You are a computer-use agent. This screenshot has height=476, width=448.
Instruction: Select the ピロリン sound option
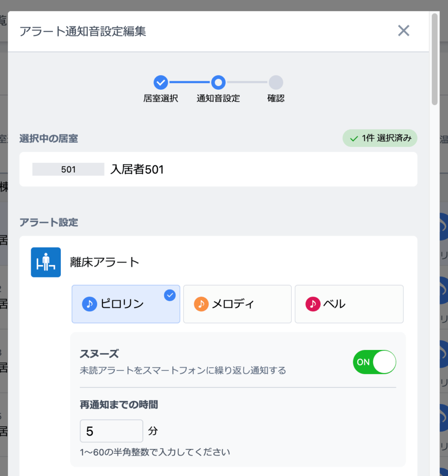pos(125,304)
